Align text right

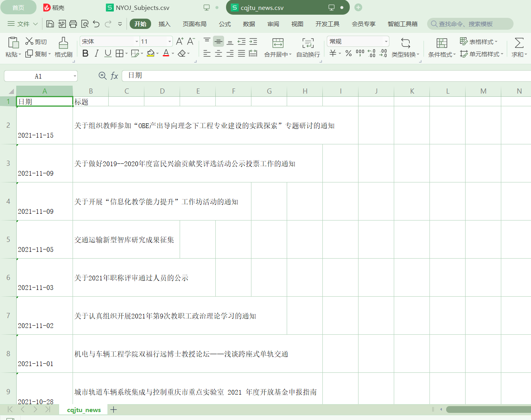coord(230,53)
